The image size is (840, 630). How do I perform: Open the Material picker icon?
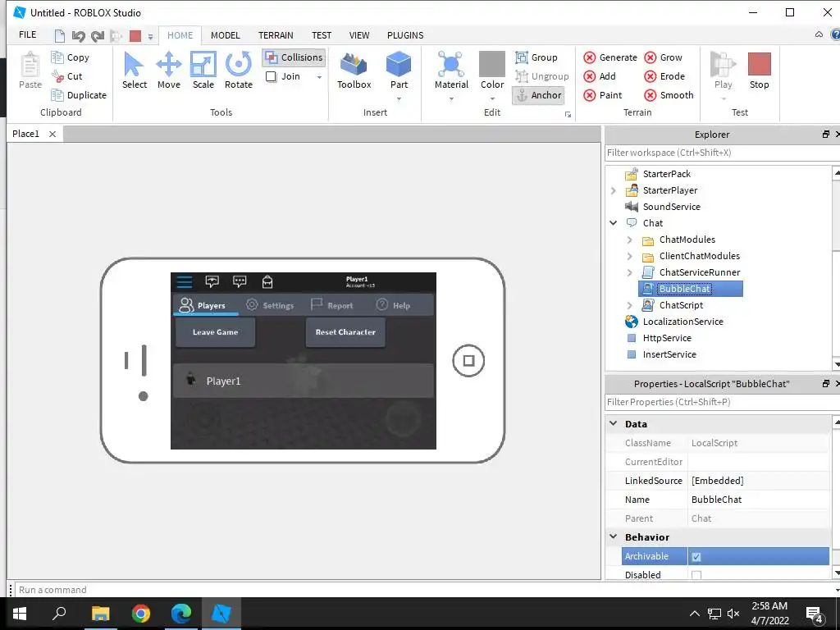(x=451, y=64)
